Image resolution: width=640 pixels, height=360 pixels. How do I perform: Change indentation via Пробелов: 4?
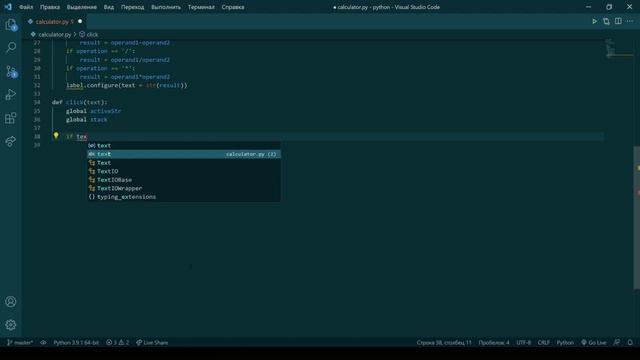point(494,342)
